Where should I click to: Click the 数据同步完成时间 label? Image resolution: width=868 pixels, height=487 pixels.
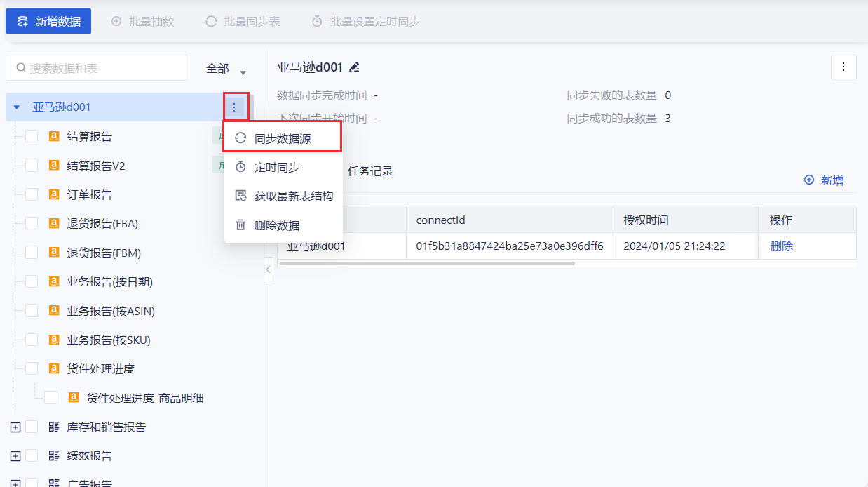322,95
